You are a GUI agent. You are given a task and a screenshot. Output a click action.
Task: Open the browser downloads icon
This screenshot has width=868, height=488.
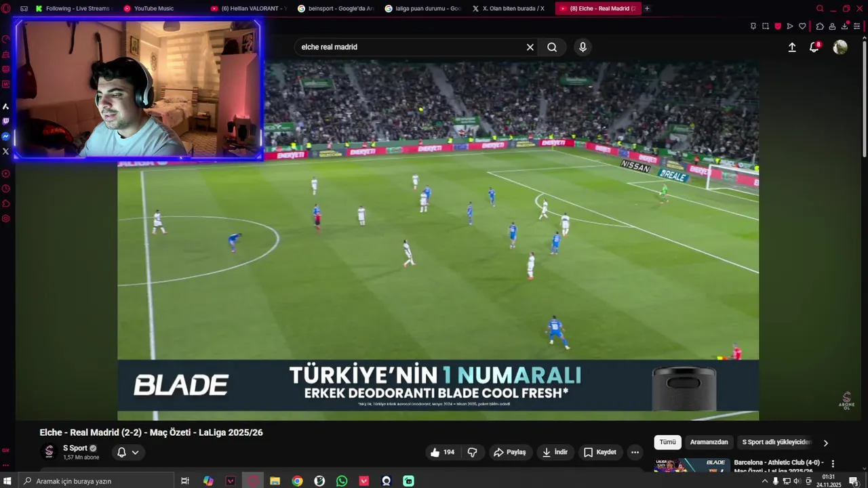click(845, 26)
